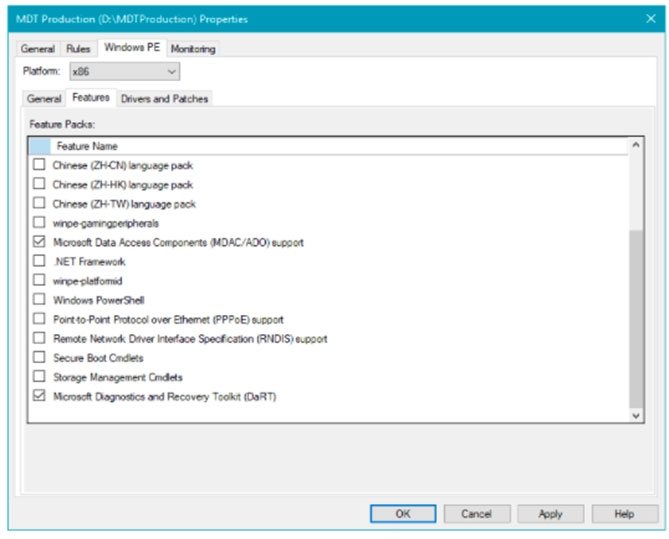Image resolution: width=669 pixels, height=539 pixels.
Task: Click the scrollbar down arrow in Feature Packs
Action: [x=636, y=415]
